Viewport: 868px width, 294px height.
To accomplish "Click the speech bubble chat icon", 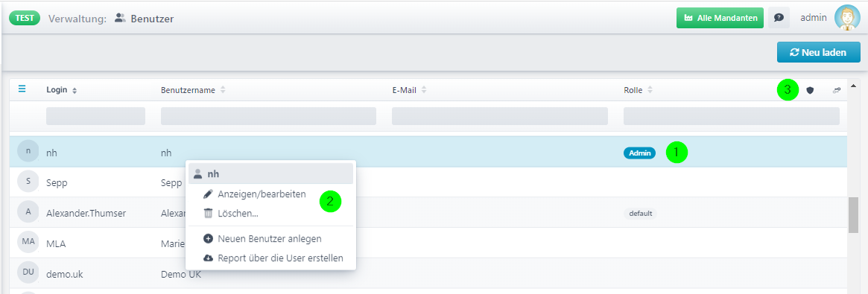I will point(779,18).
